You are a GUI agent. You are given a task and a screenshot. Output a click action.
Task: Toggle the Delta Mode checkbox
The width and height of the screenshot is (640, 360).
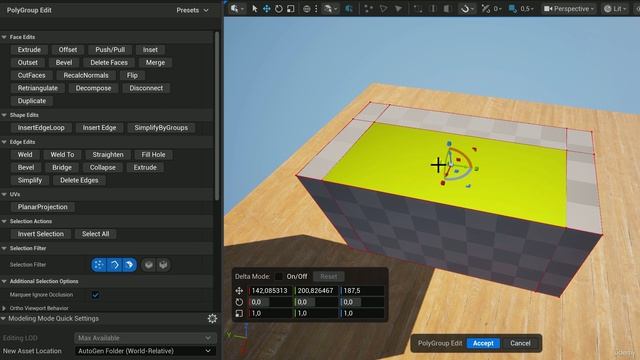(x=279, y=276)
